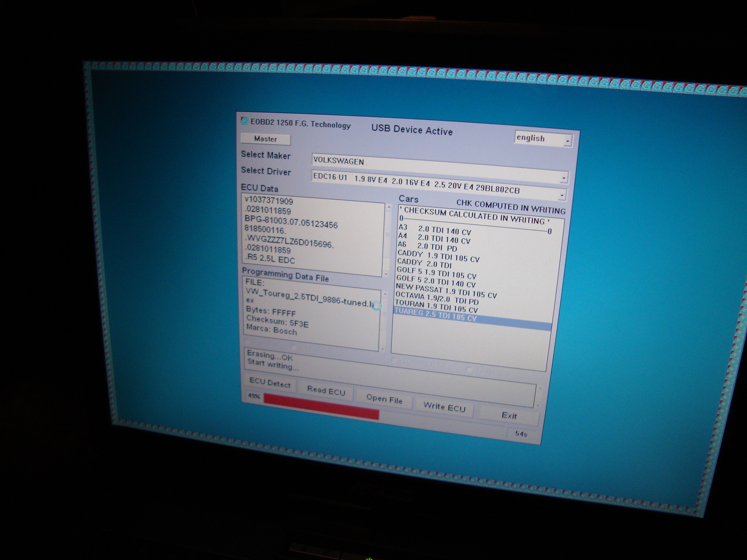Click the VW_Toureg_2.5TDI_9886-tuned file name

309,299
